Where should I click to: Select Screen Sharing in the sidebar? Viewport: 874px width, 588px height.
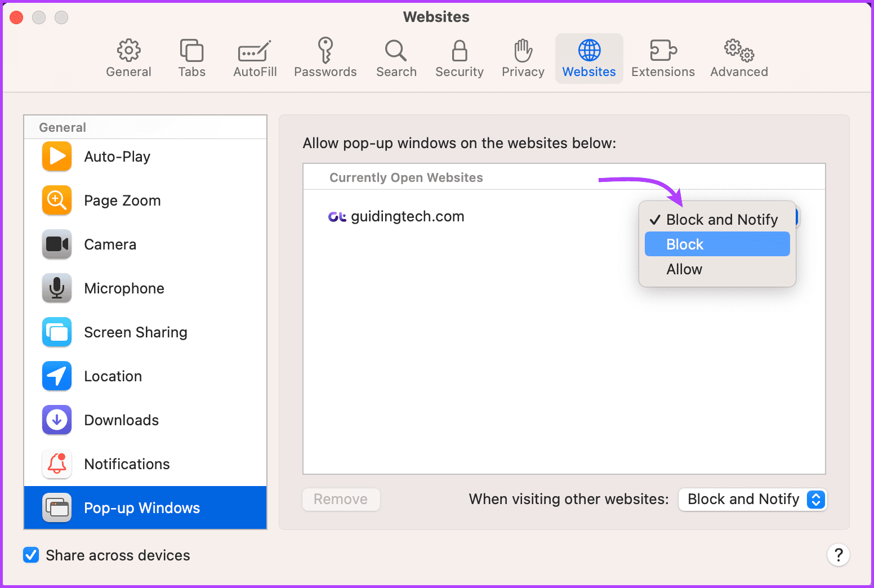(56, 332)
